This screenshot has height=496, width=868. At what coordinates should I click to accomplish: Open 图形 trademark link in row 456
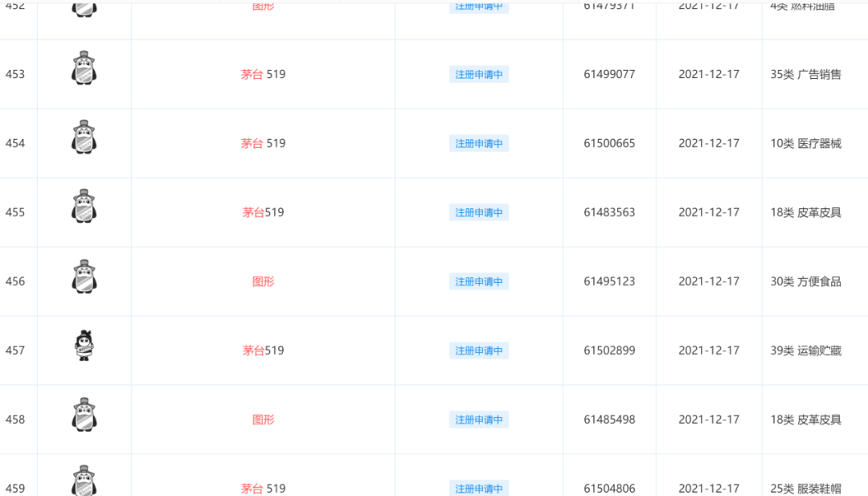click(x=263, y=282)
